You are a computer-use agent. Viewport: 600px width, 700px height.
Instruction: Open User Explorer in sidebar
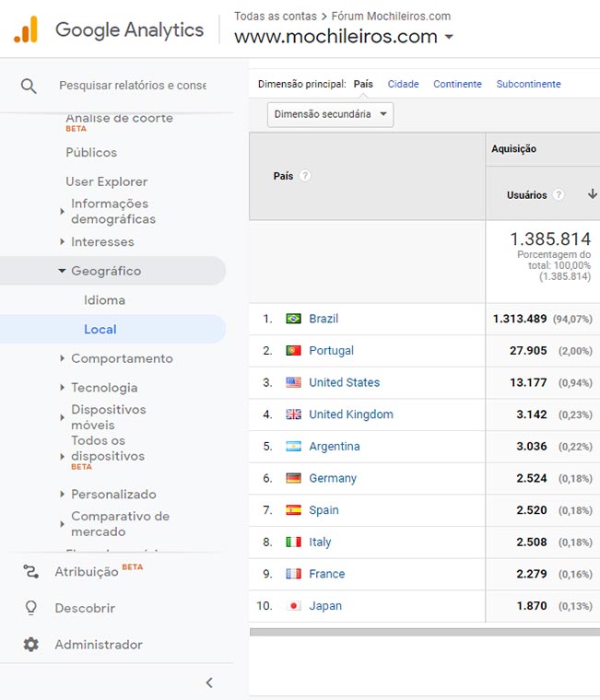click(x=106, y=181)
